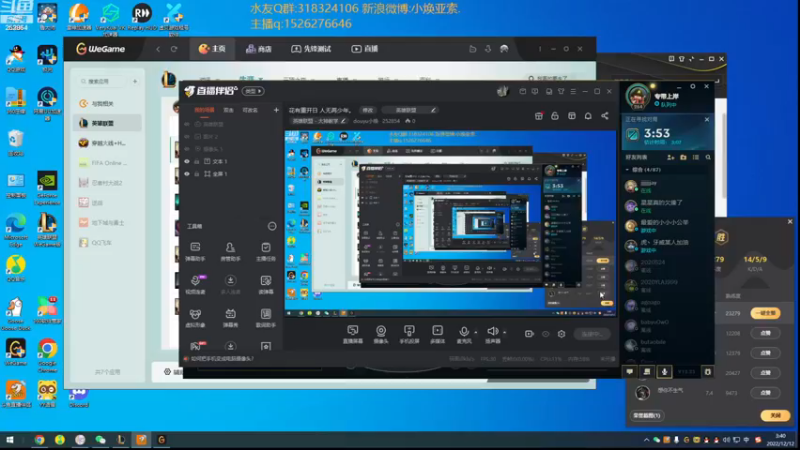Toggle visibility of the 全屏 1 source

click(x=187, y=174)
